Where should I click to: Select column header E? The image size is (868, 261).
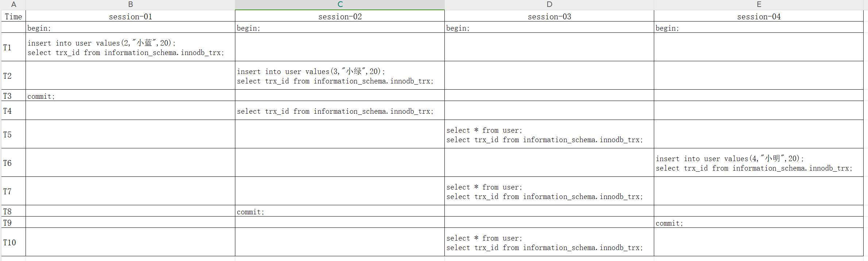click(759, 4)
